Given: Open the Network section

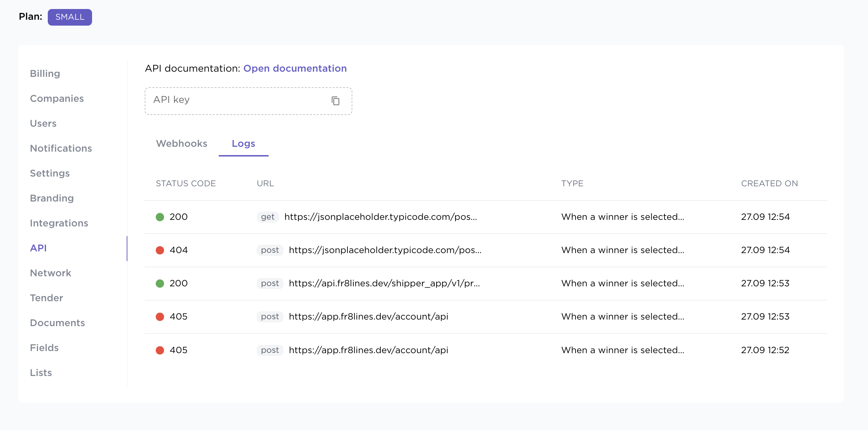Looking at the screenshot, I should [x=51, y=273].
